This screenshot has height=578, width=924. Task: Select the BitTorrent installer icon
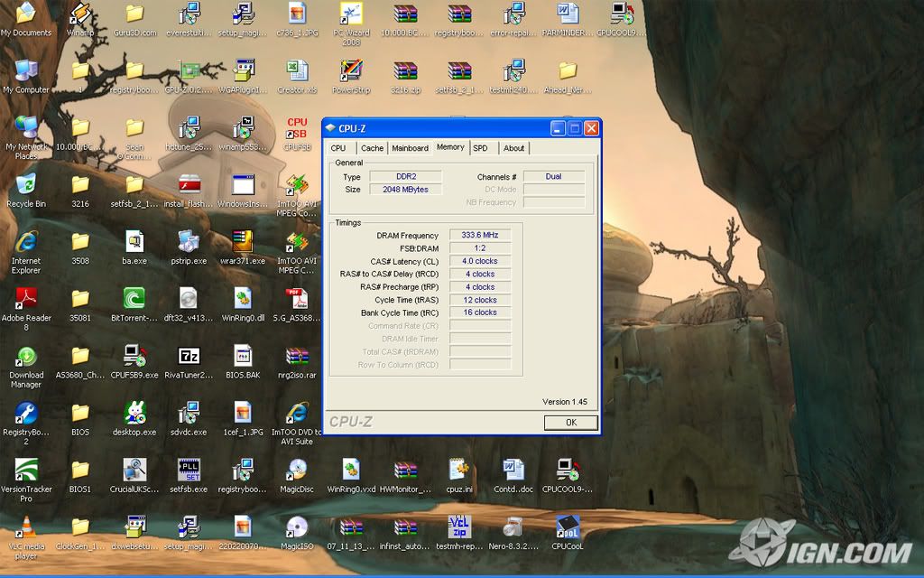[135, 299]
